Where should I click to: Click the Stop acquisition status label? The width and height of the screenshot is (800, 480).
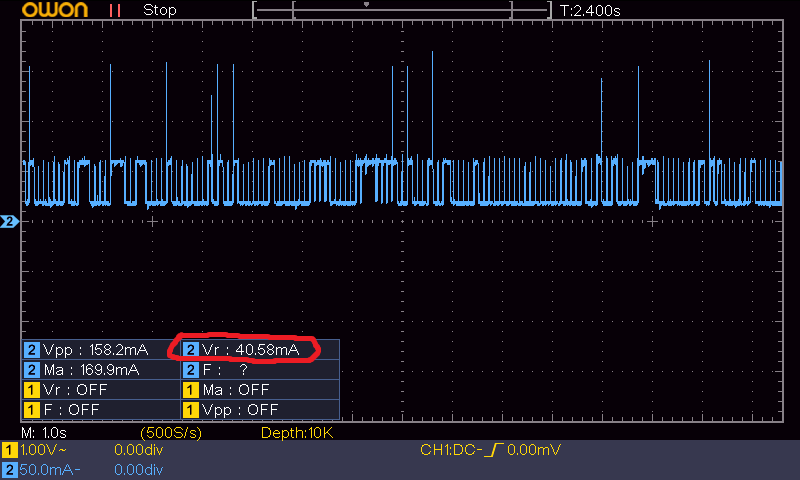(159, 10)
